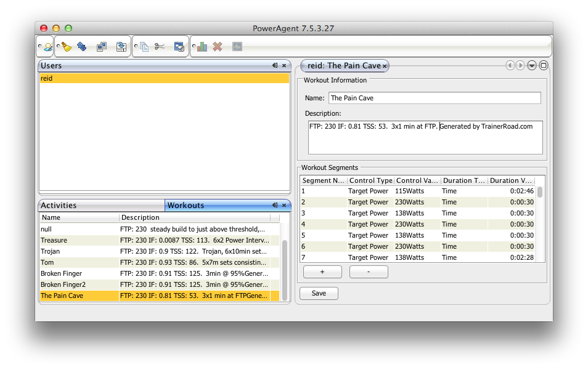Click the chart toolbar group drag handle
This screenshot has height=370, width=588.
click(x=194, y=46)
